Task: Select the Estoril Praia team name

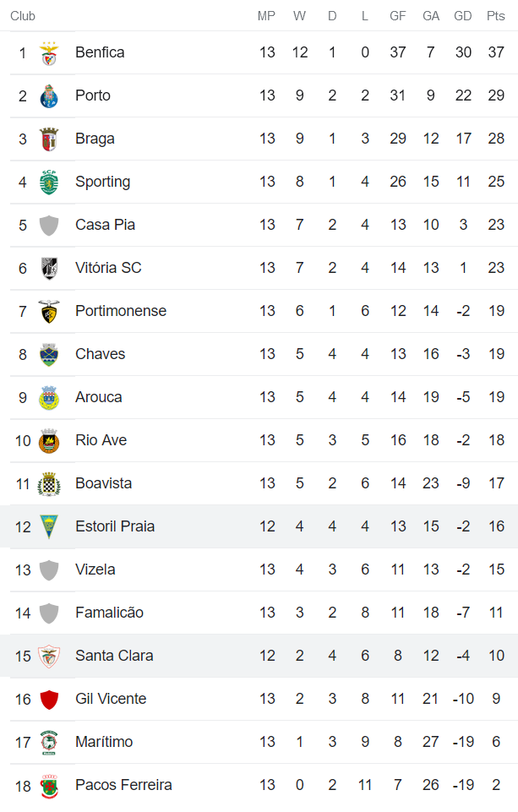Action: (x=115, y=526)
